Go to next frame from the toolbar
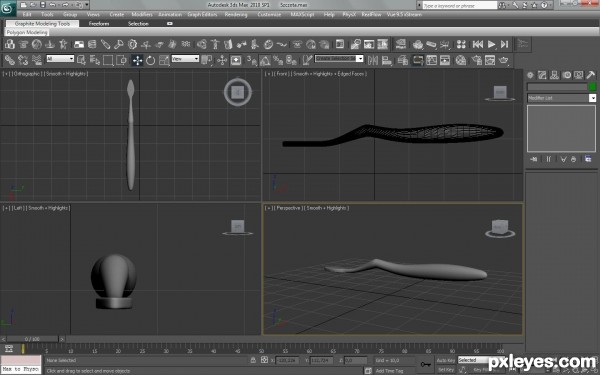The height and width of the screenshot is (375, 600). (x=505, y=44)
